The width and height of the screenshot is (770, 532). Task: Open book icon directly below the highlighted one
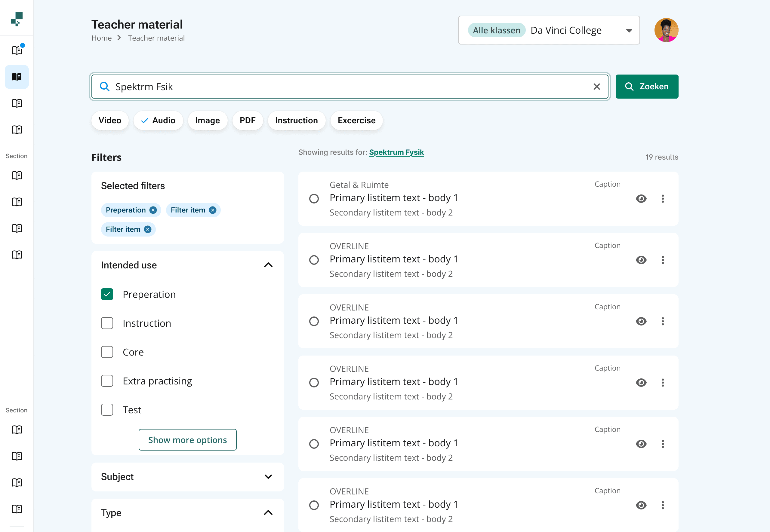(17, 103)
